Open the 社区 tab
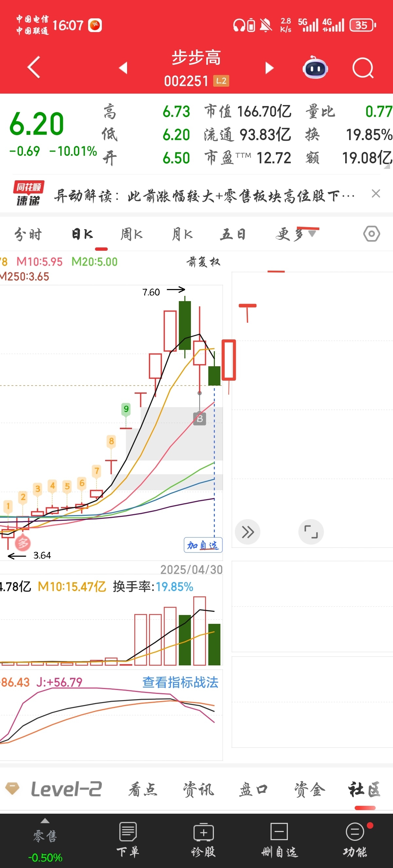The width and height of the screenshot is (393, 868). tap(365, 789)
